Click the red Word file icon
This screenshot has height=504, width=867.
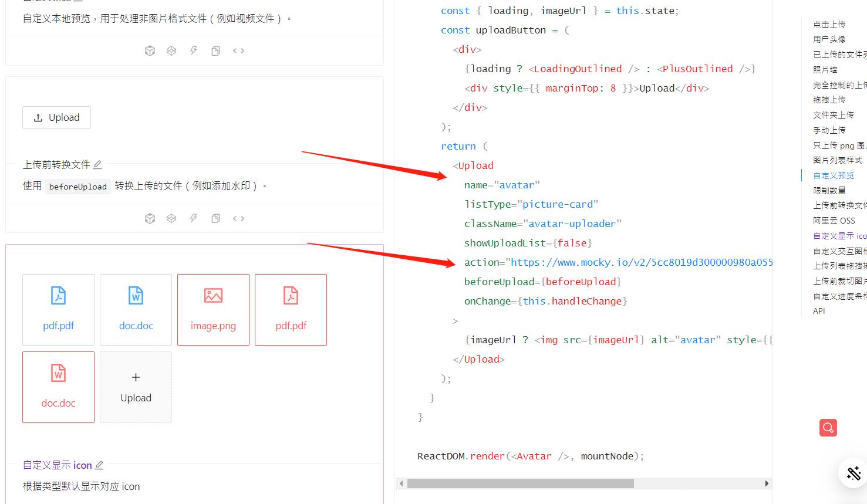pos(58,373)
